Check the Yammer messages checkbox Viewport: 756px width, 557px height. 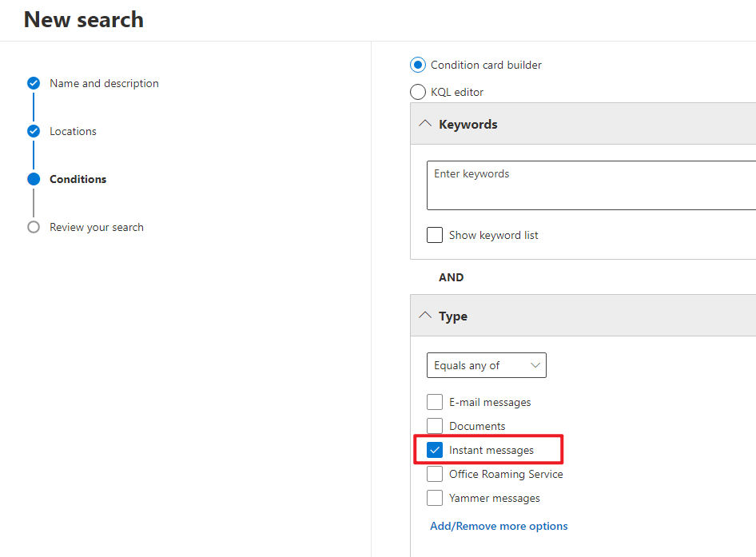click(435, 498)
